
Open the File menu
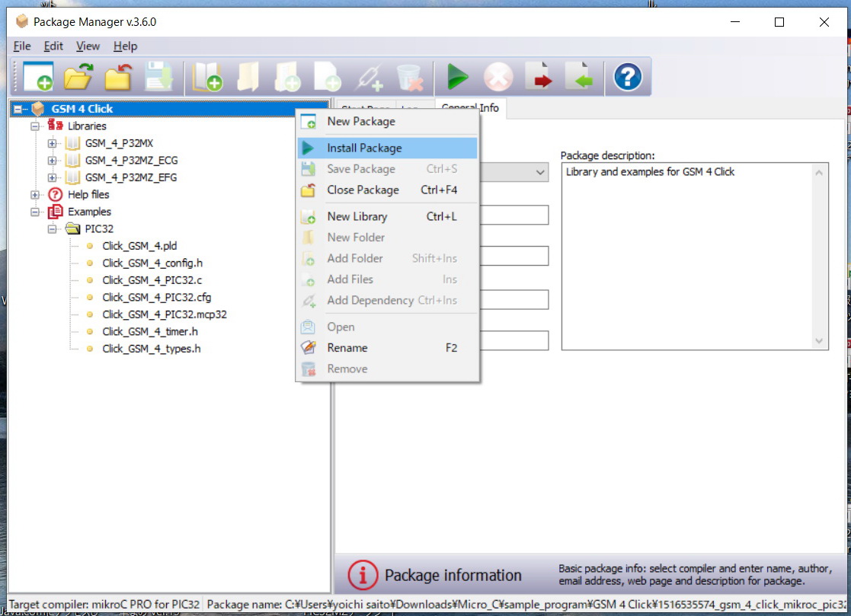(x=21, y=46)
